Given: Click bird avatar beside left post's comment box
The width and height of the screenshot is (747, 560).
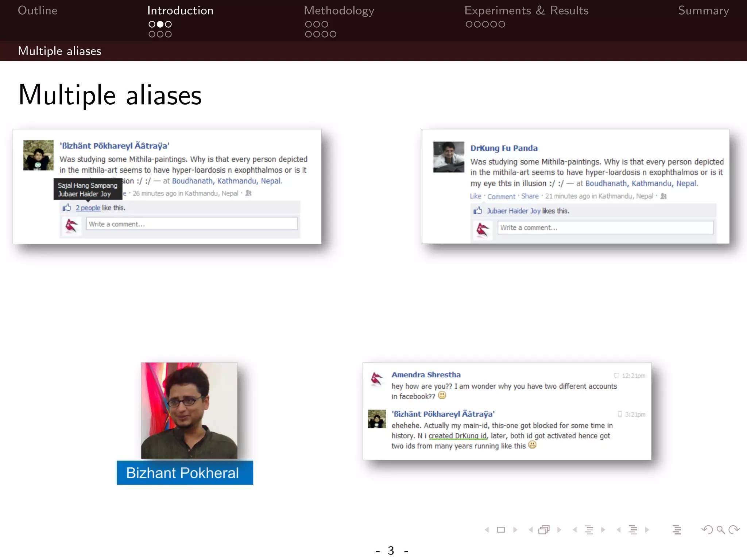Looking at the screenshot, I should [x=71, y=226].
